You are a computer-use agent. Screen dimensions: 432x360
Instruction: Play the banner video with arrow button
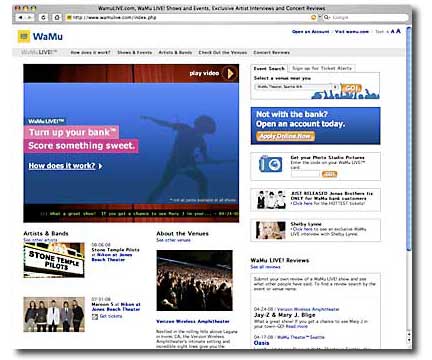click(x=230, y=74)
